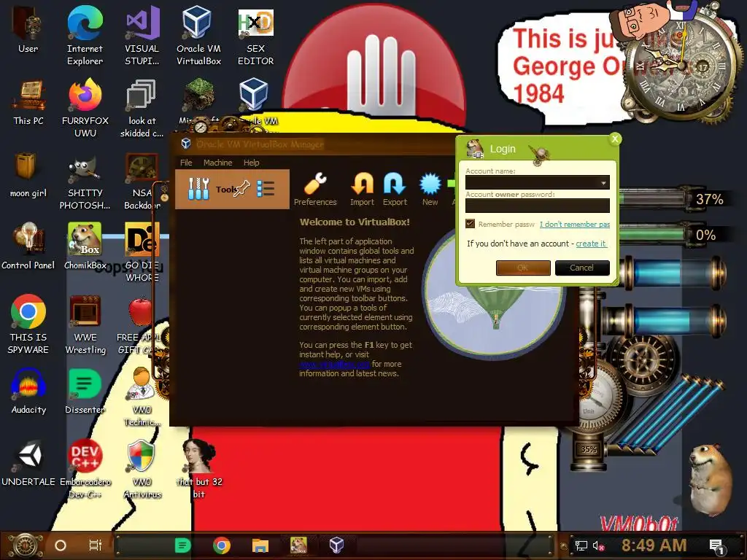Click the Cortana circle on taskbar

tap(61, 545)
